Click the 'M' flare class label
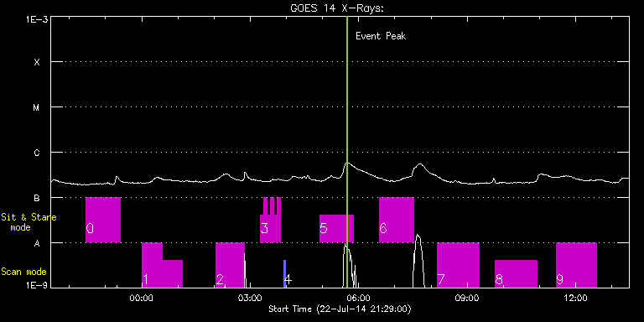 [x=37, y=107]
